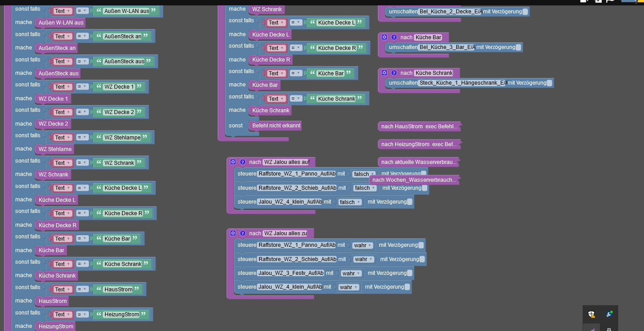Select the 'WZ Decke 2' function call block
This screenshot has width=644, height=331.
click(53, 123)
